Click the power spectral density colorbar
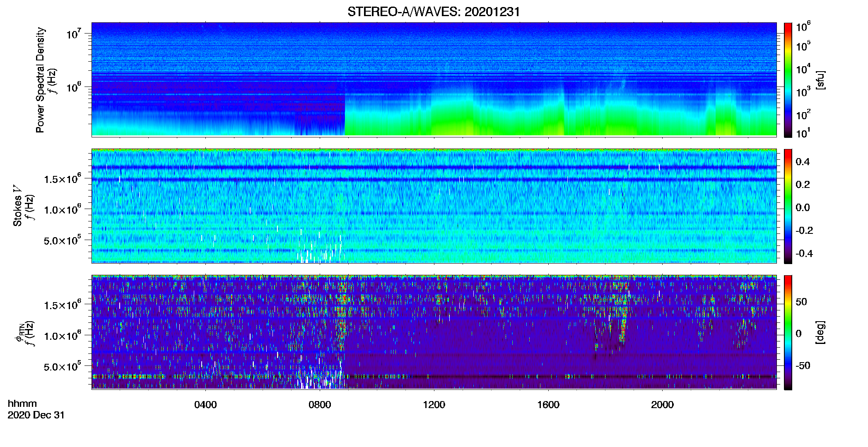Screen dimensions: 868x447 coord(788,80)
